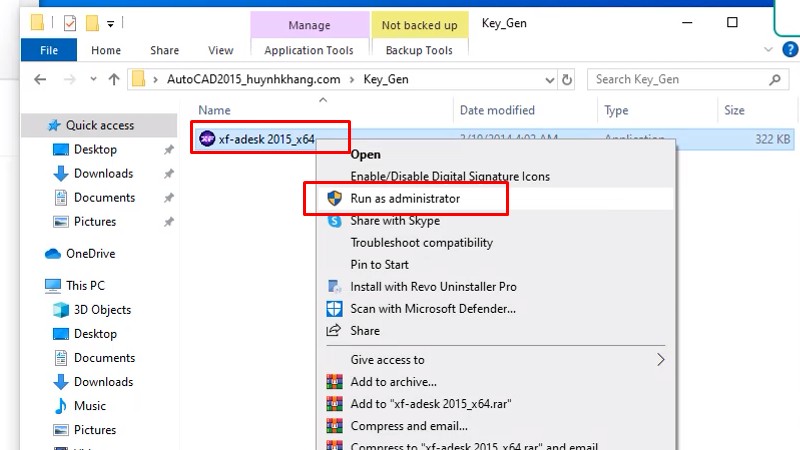Select Troubleshoot compatibility from context menu
This screenshot has width=800, height=450.
click(421, 243)
